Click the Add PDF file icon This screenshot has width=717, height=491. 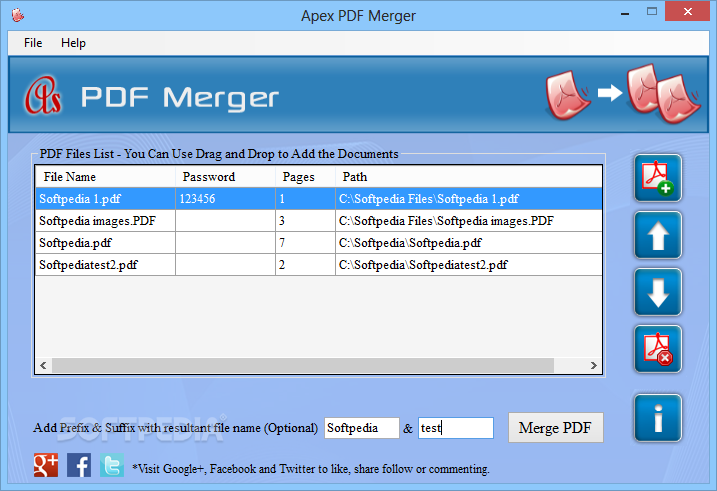click(x=658, y=178)
